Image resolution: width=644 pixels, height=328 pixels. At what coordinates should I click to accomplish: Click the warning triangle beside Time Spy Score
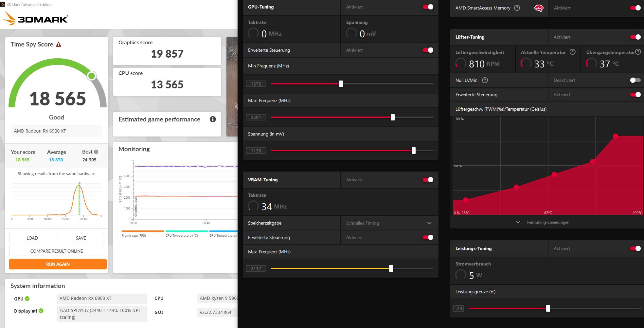59,45
